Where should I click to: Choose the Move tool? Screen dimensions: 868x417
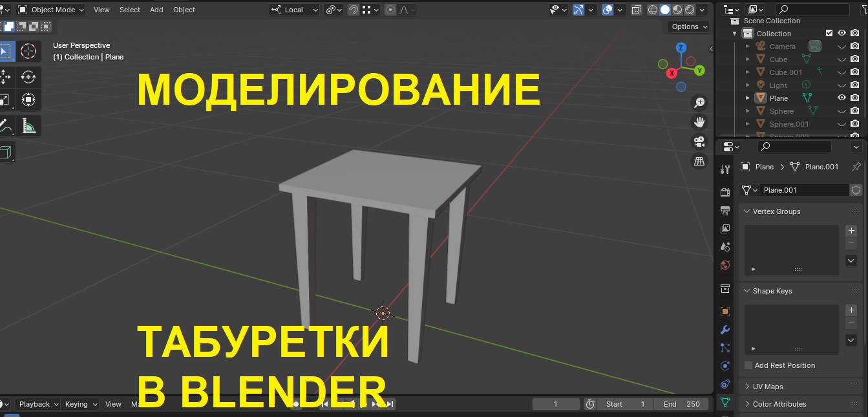tap(5, 77)
